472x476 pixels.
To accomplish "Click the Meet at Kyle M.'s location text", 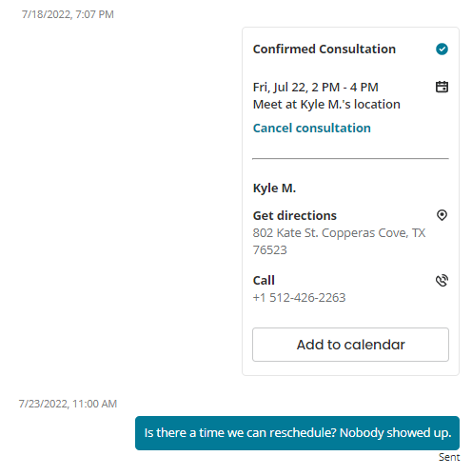I will click(326, 105).
